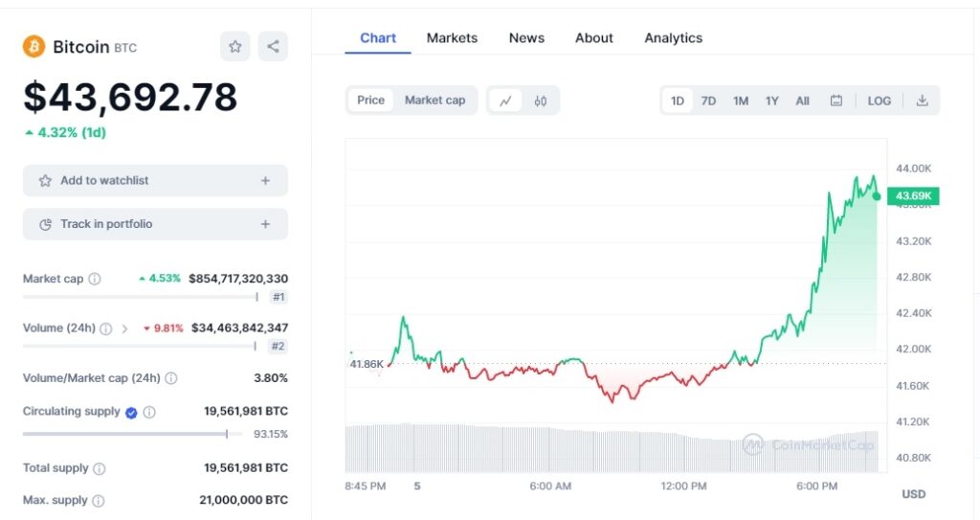Click the Market cap info icon
Viewport: 980px width, 520px height.
click(95, 279)
